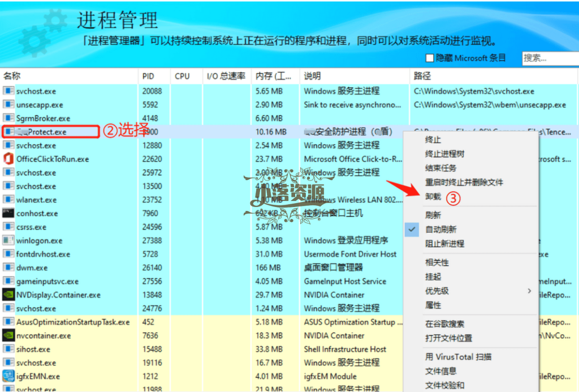Click the igfxEMN.exe Intel graphics icon
Screen dimensions: 579x392
pos(8,376)
